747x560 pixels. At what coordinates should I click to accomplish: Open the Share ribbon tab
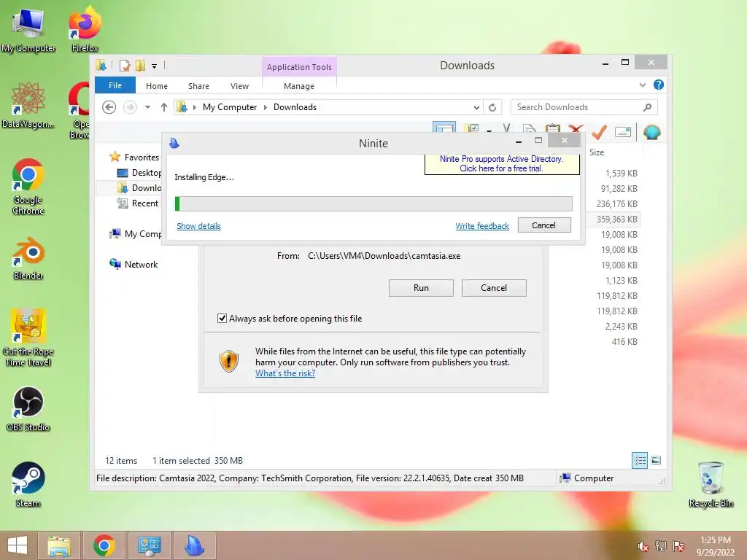(x=198, y=86)
